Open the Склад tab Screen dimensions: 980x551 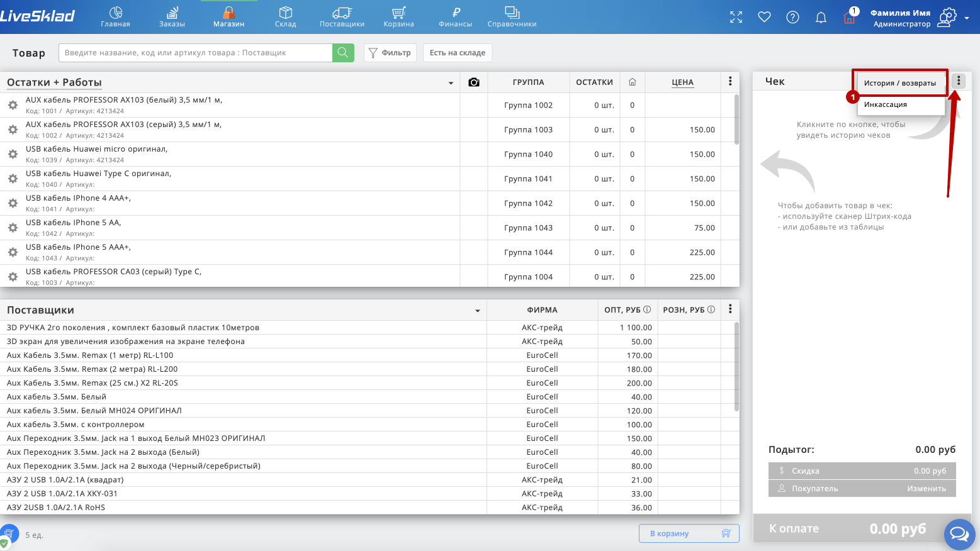click(x=285, y=17)
